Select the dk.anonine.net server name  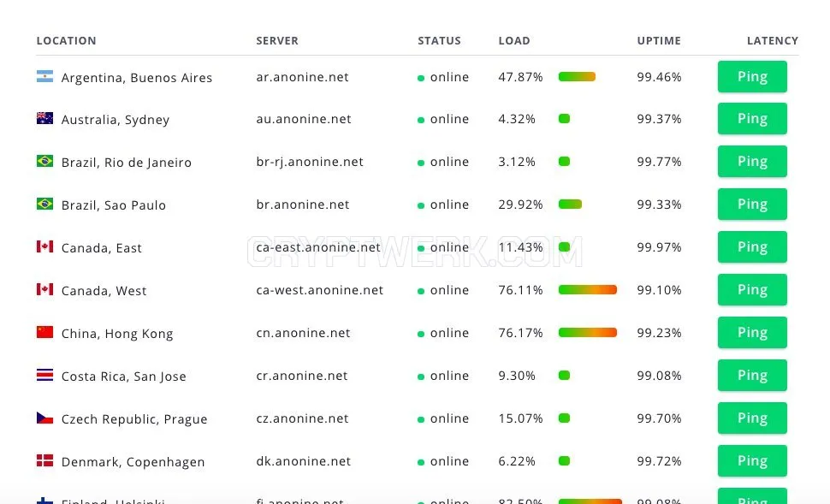click(303, 462)
